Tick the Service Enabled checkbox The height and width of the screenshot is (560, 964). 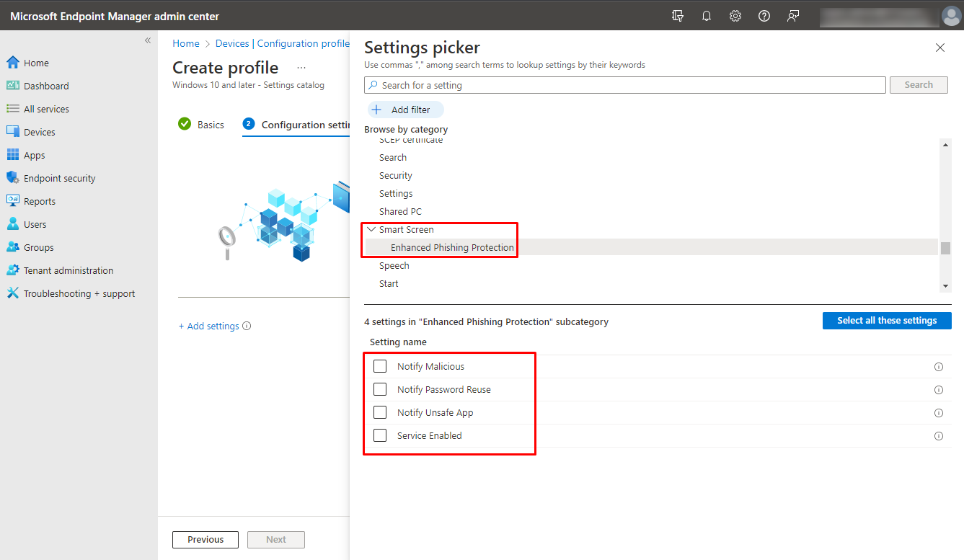(x=380, y=436)
